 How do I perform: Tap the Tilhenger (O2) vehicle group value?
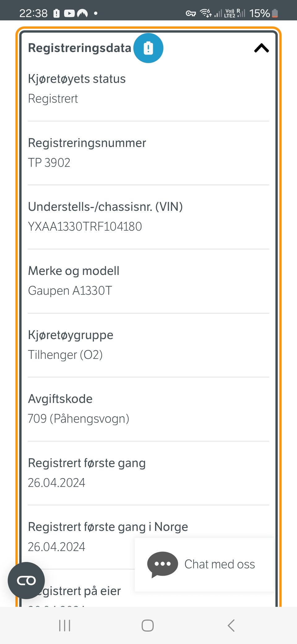tap(65, 355)
